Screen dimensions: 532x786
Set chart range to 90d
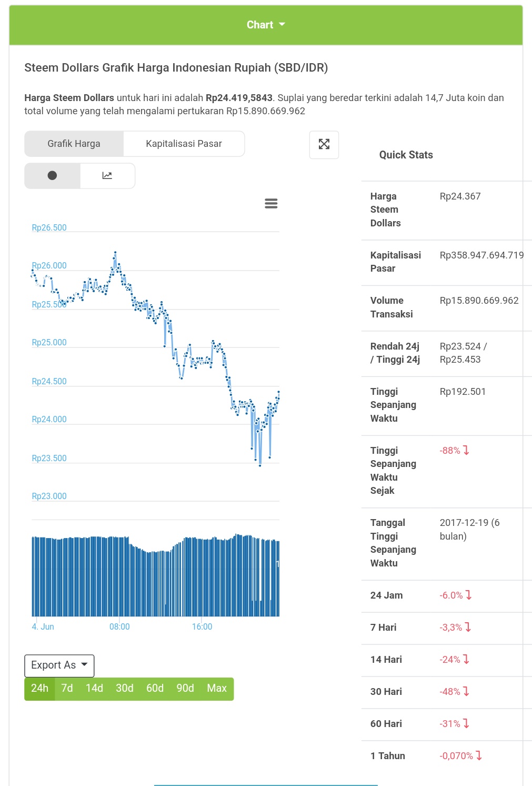pyautogui.click(x=185, y=689)
